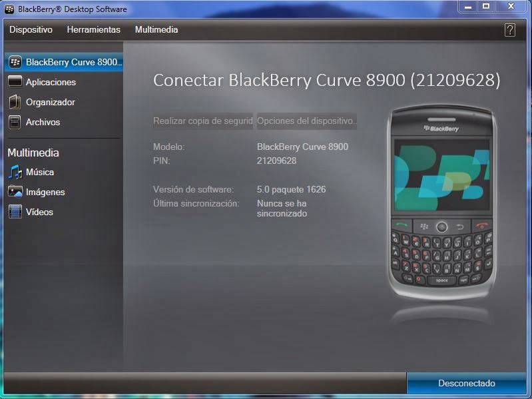Viewport: 532px width, 399px height.
Task: Select BlackBerry Curve 8900 device icon in sidebar
Action: coord(15,62)
